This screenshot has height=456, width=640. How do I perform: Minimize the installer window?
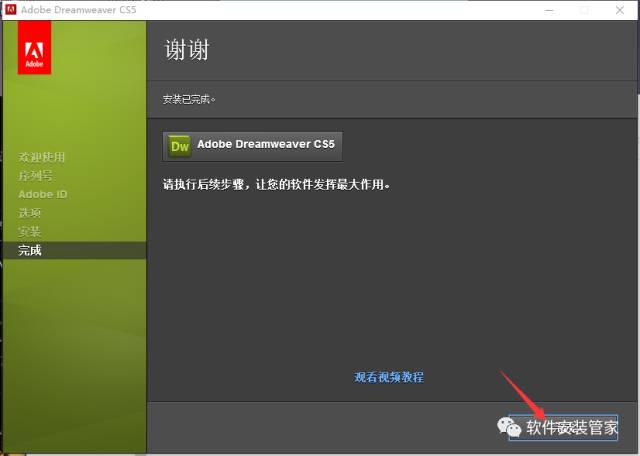tap(547, 9)
